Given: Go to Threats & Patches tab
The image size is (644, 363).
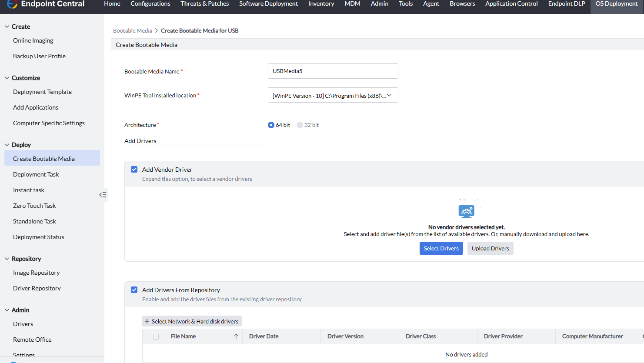Looking at the screenshot, I should point(205,3).
